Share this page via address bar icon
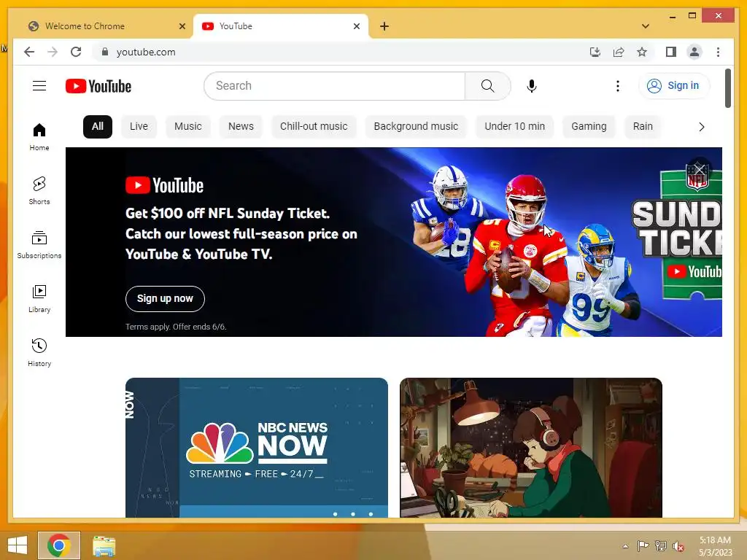 click(x=619, y=52)
